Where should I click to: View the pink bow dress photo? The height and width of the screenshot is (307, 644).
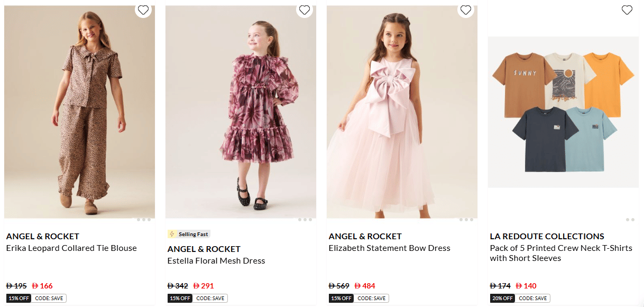point(402,111)
